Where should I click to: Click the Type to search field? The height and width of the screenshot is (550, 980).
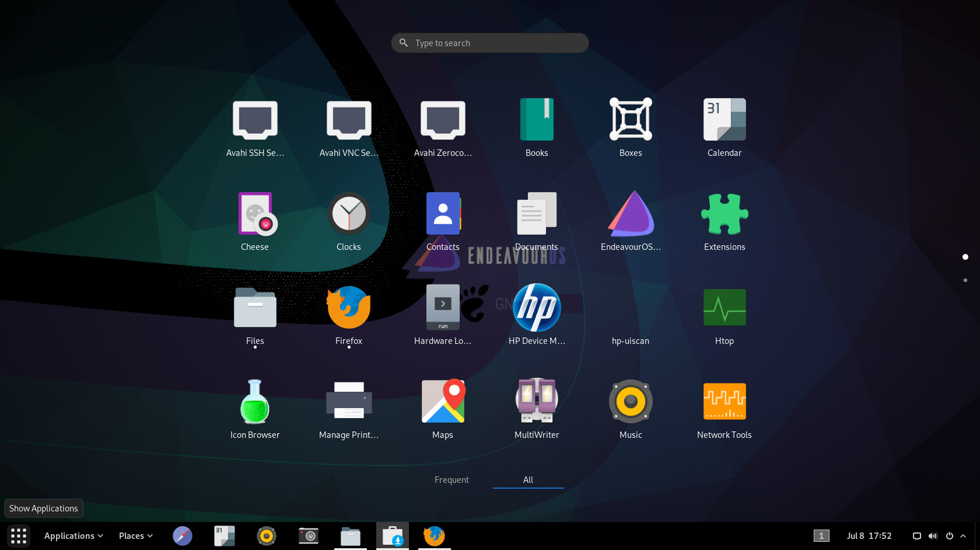[x=490, y=43]
